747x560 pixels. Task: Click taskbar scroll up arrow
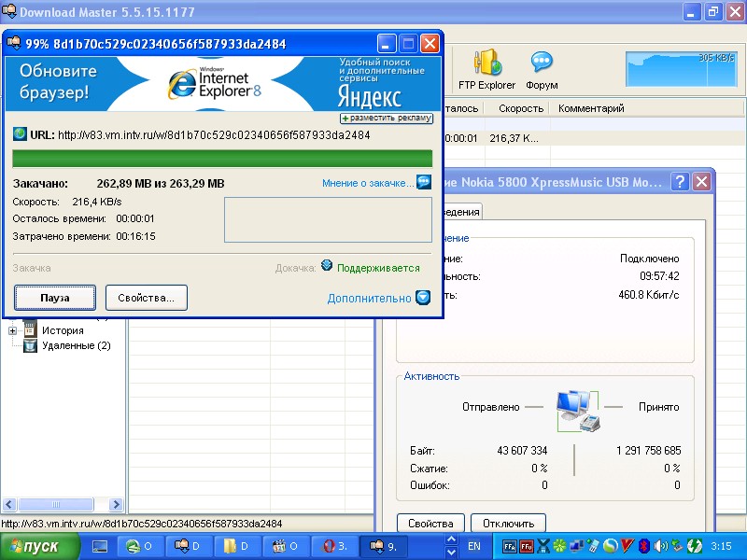tap(451, 539)
